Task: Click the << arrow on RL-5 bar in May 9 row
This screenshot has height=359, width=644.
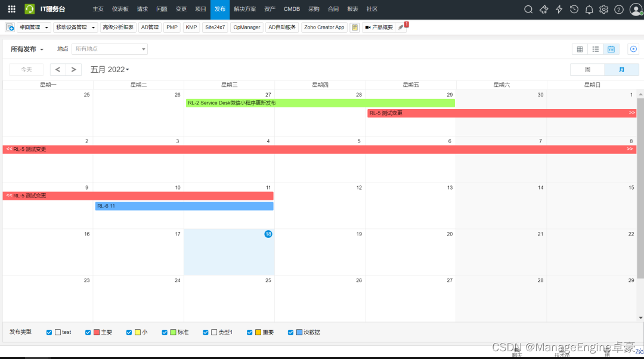Action: coord(9,196)
